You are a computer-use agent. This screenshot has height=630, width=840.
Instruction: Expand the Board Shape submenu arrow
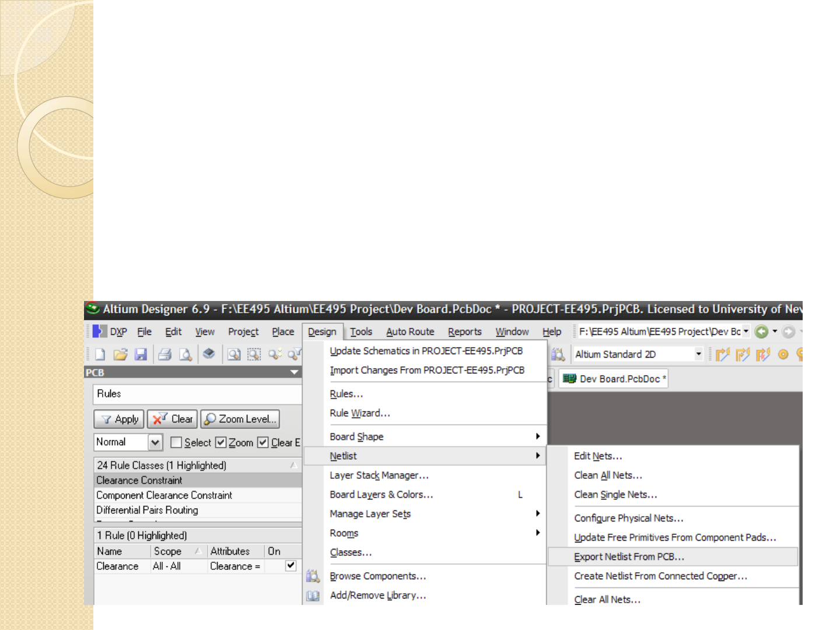pos(538,436)
